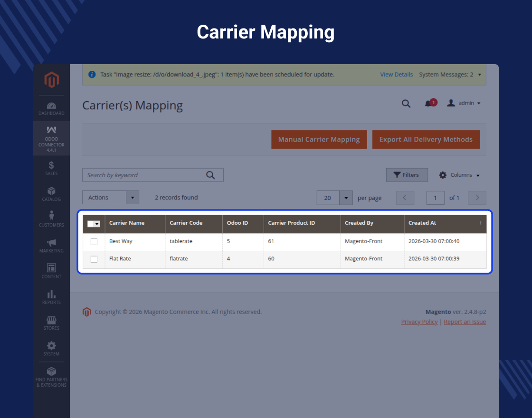Image resolution: width=532 pixels, height=418 pixels.
Task: Go to the next page
Action: (x=477, y=198)
